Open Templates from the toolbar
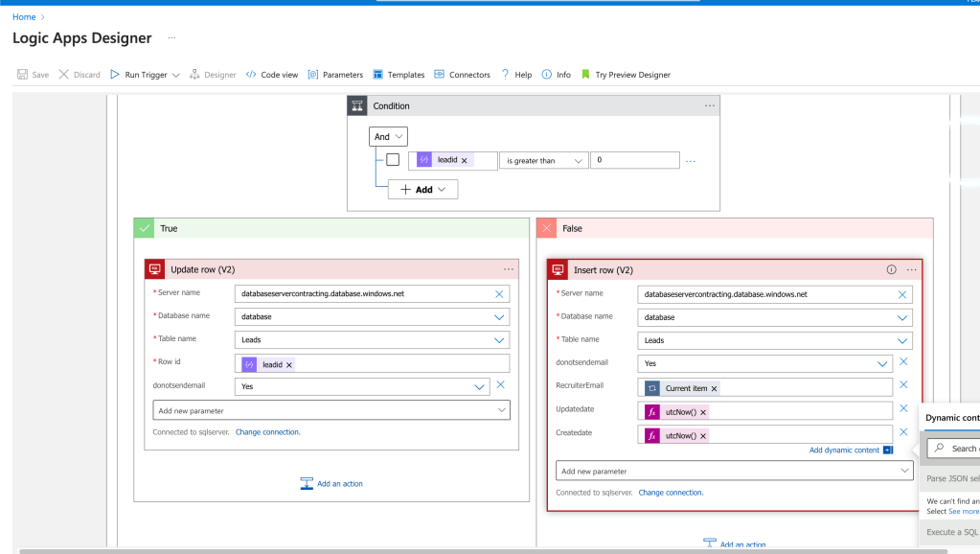980x554 pixels. point(399,75)
